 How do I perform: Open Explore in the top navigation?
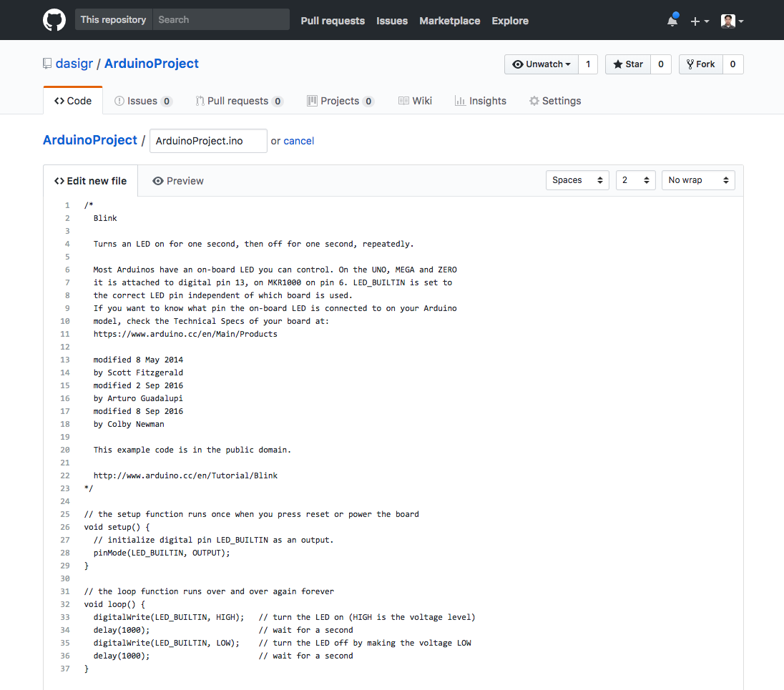[x=510, y=21]
